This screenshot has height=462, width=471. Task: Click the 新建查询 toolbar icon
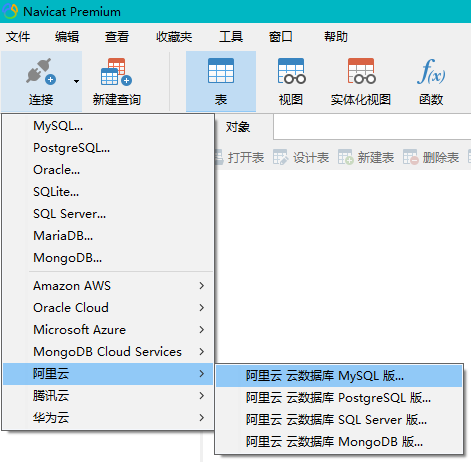point(116,72)
